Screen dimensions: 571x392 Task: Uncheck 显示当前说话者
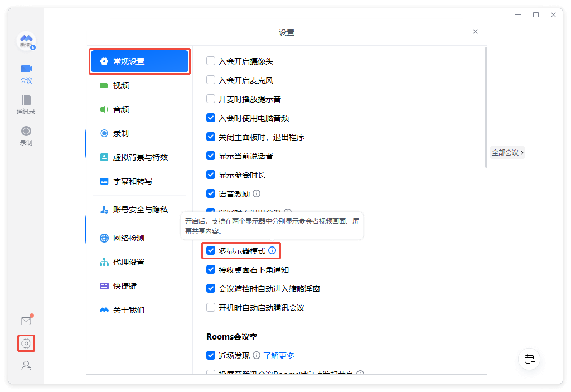tap(210, 156)
